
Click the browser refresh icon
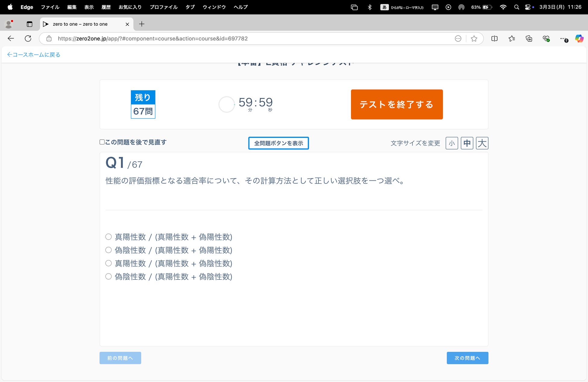(x=28, y=39)
